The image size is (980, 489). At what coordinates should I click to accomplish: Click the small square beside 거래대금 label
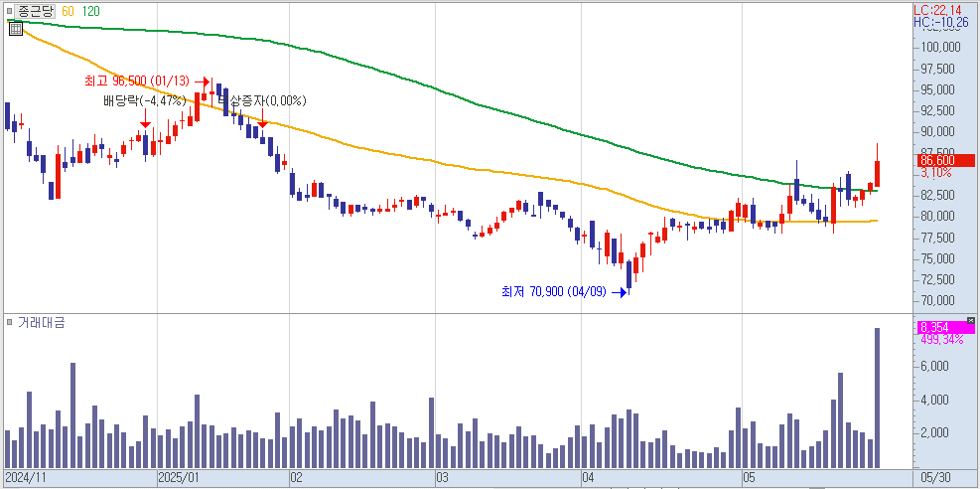pyautogui.click(x=9, y=322)
